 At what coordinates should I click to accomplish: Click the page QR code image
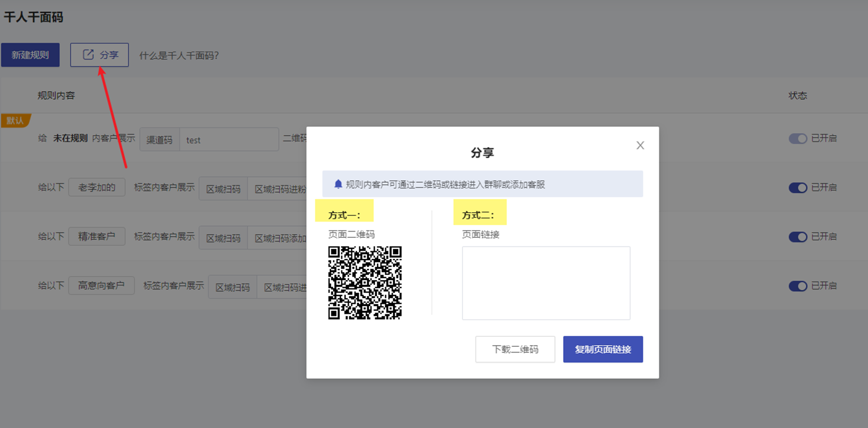(365, 283)
